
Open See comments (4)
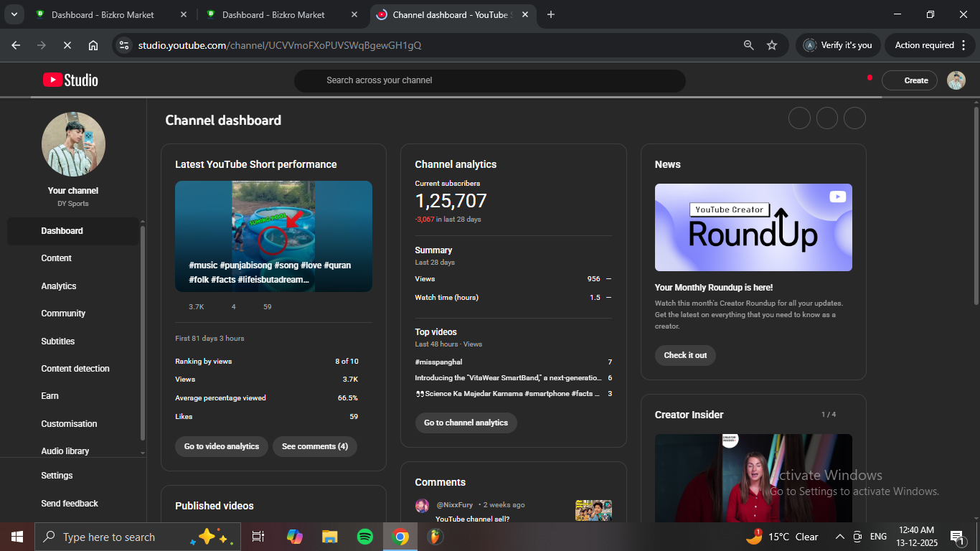coord(314,446)
